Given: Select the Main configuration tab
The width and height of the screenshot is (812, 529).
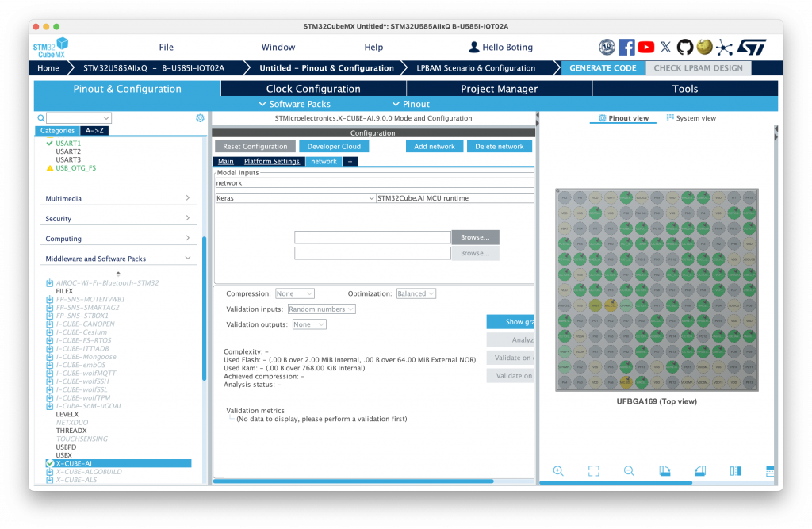Looking at the screenshot, I should 226,162.
